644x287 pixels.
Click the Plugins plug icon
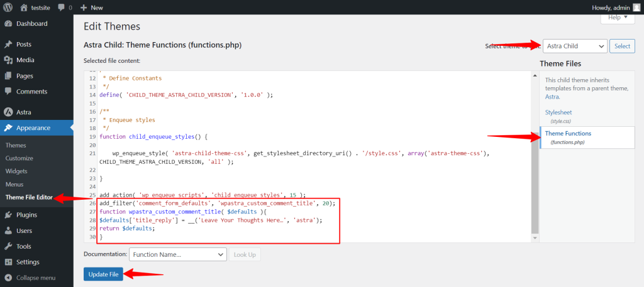tap(8, 215)
